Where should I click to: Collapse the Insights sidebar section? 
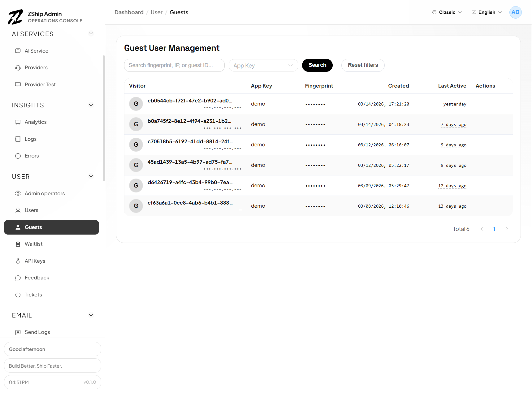pyautogui.click(x=91, y=105)
